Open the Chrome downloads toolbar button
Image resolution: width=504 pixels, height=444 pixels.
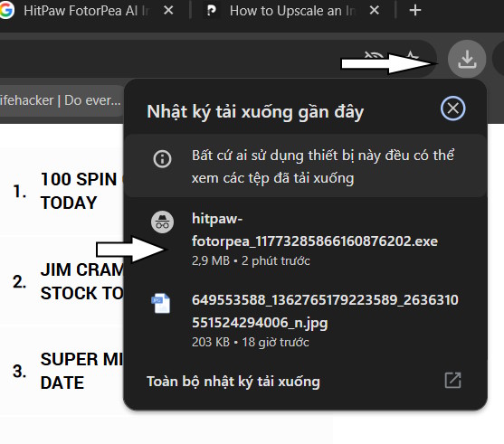467,59
